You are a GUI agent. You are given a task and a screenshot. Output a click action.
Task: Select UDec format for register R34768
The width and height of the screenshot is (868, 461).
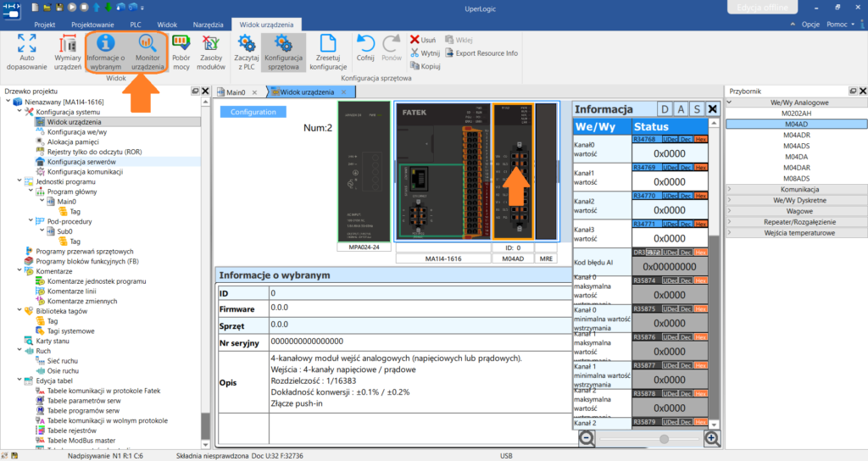[x=670, y=139]
